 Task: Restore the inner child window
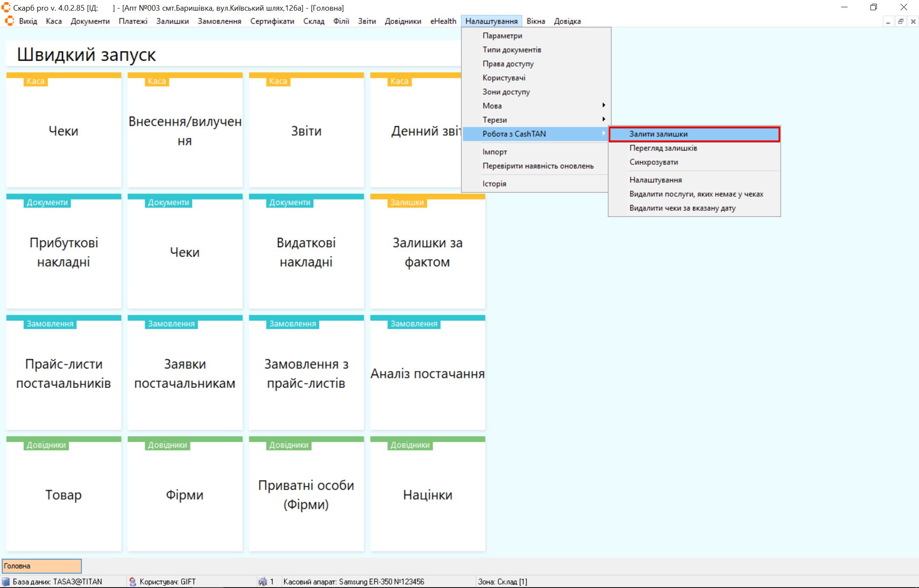(901, 21)
